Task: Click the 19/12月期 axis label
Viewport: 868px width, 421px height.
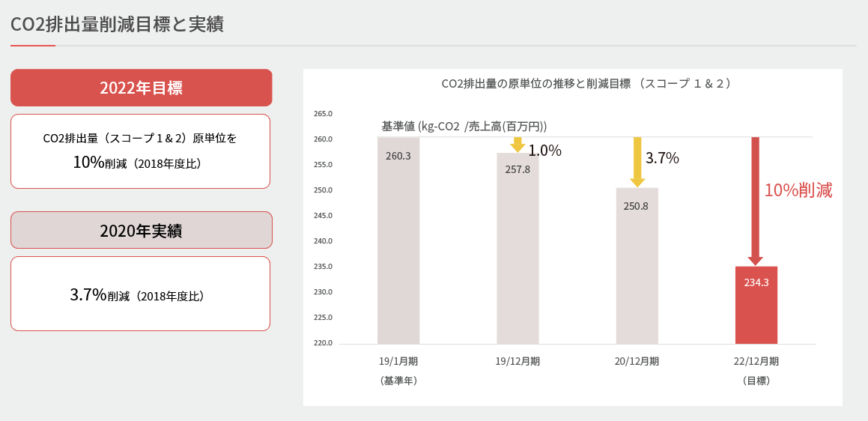Action: 518,361
